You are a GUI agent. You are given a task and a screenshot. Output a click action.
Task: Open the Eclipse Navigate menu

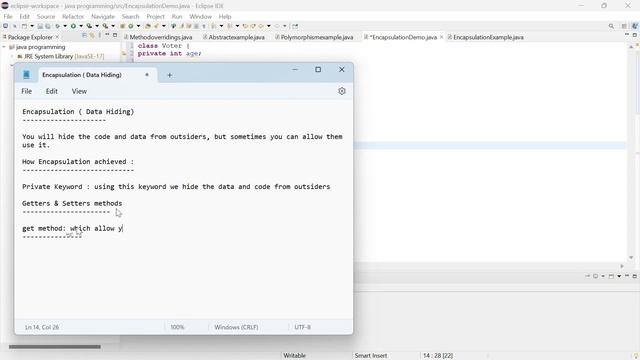tap(103, 16)
